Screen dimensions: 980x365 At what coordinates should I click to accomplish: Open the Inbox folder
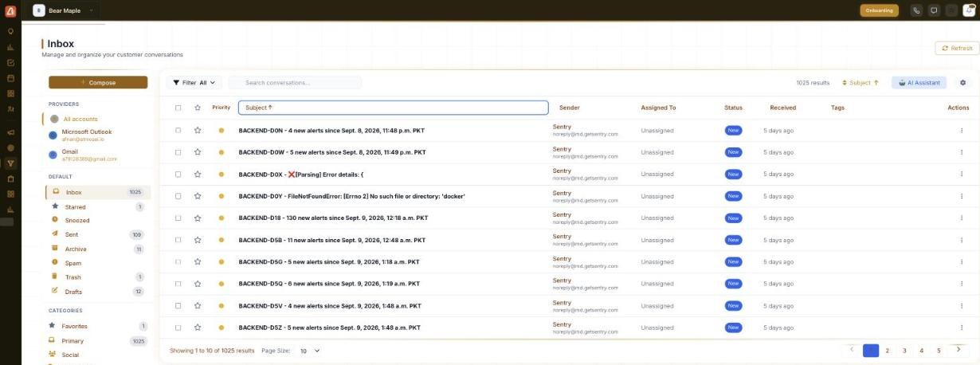pyautogui.click(x=98, y=192)
